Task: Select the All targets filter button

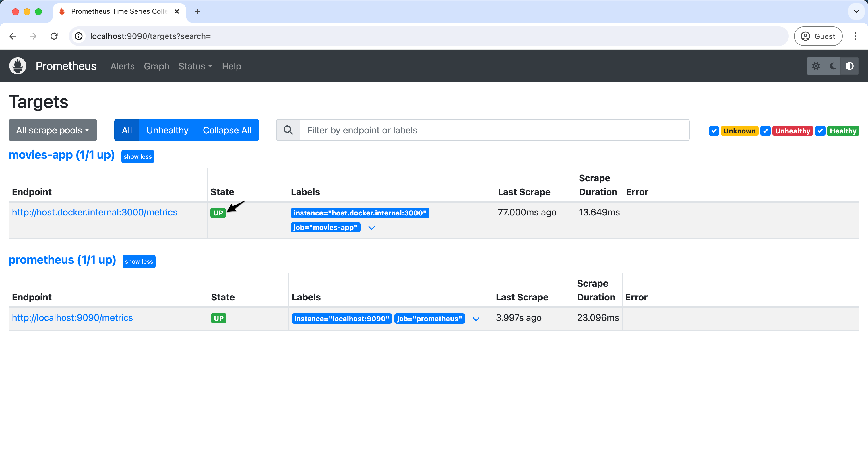Action: coord(127,130)
